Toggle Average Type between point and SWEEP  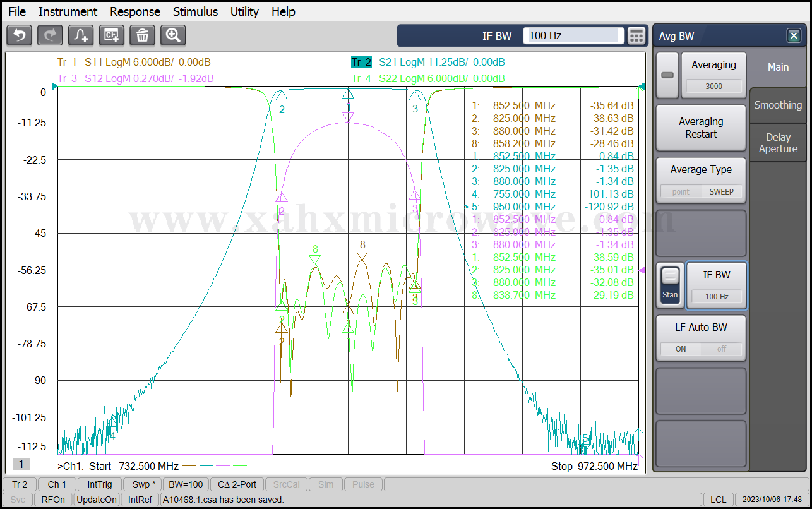pyautogui.click(x=701, y=191)
